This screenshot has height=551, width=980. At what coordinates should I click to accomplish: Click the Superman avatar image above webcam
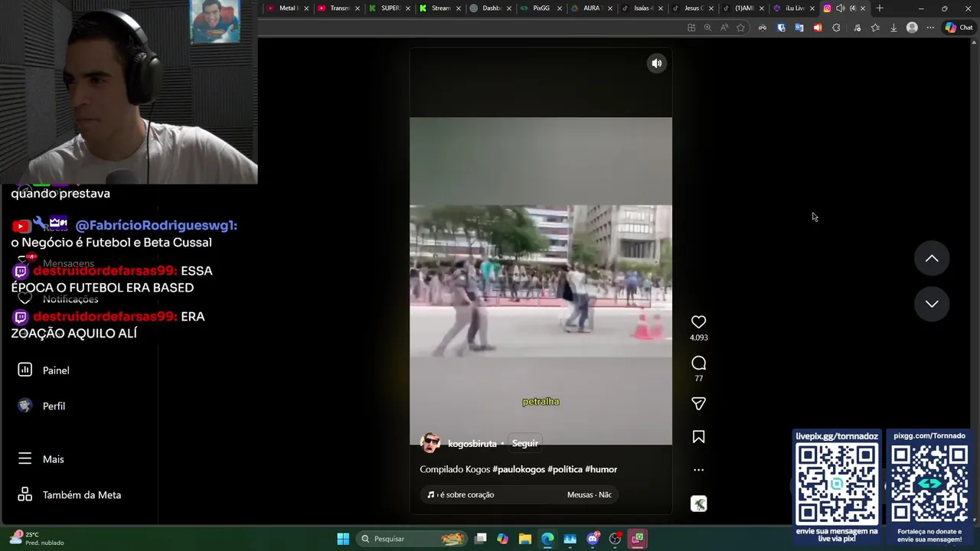pyautogui.click(x=215, y=21)
